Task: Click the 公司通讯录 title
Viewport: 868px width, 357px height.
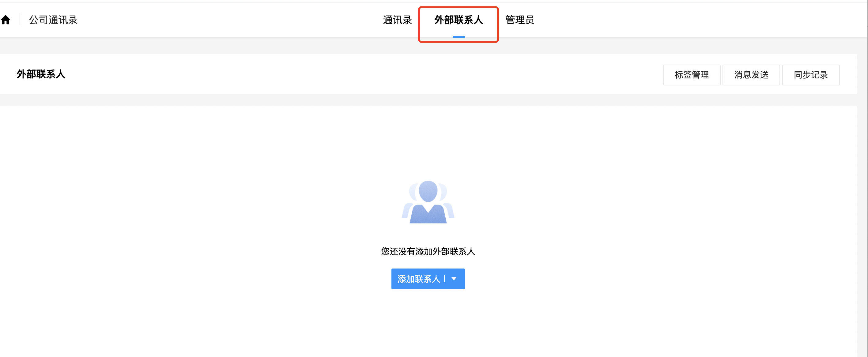Action: pyautogui.click(x=53, y=20)
